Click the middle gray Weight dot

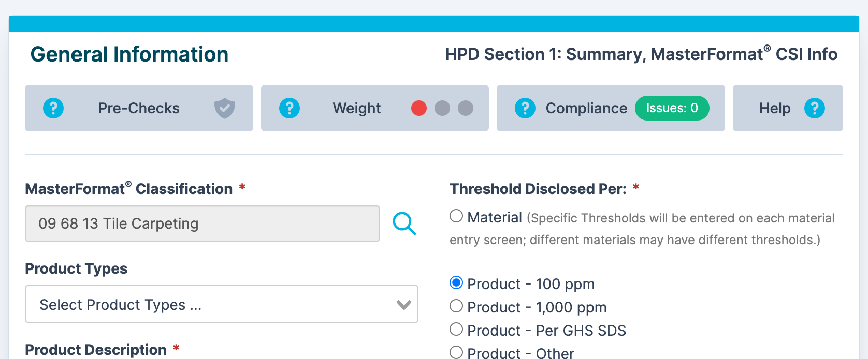click(x=442, y=108)
